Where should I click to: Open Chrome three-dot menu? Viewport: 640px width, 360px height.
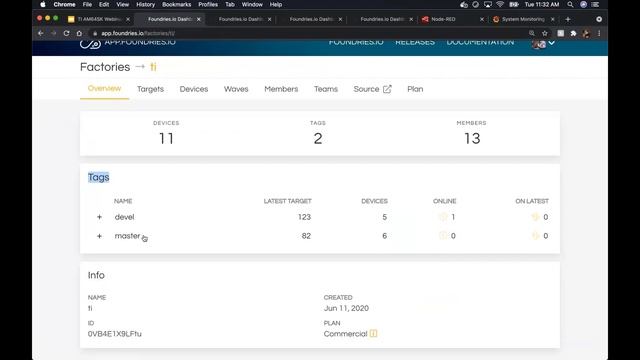(x=599, y=33)
